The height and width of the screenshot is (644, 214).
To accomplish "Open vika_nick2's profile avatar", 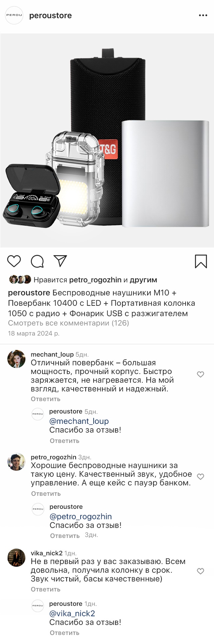I will pyautogui.click(x=16, y=558).
